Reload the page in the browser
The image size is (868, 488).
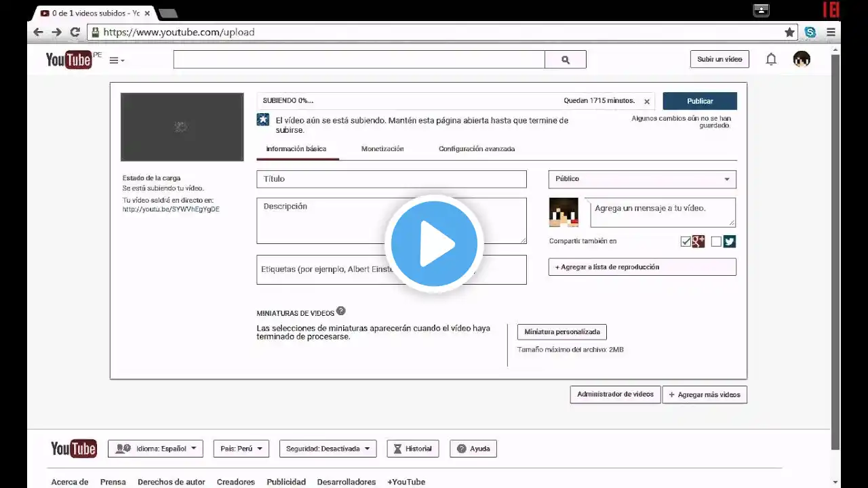point(75,32)
